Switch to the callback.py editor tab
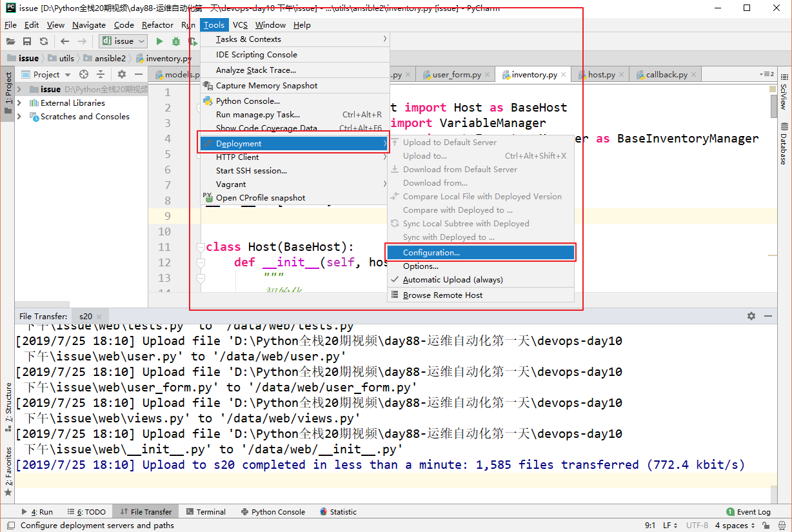Screen dimensions: 792x532 667,75
